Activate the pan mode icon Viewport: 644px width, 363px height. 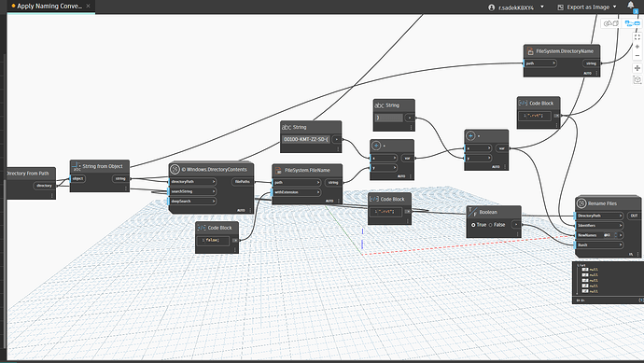(637, 68)
